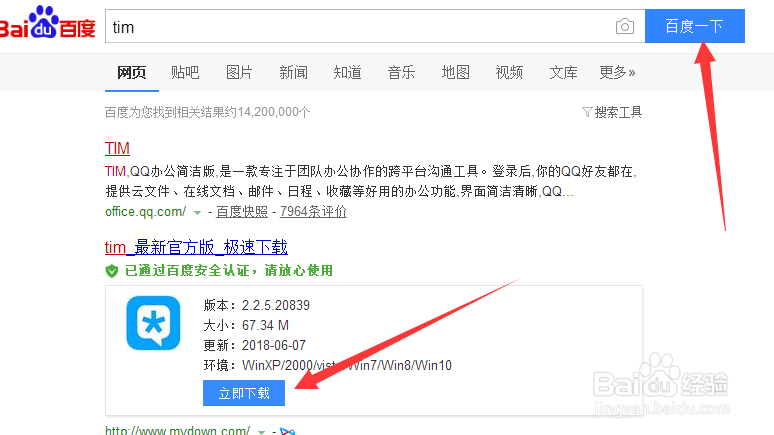
Task: Open the 百度快照 cached link
Action: (x=242, y=212)
